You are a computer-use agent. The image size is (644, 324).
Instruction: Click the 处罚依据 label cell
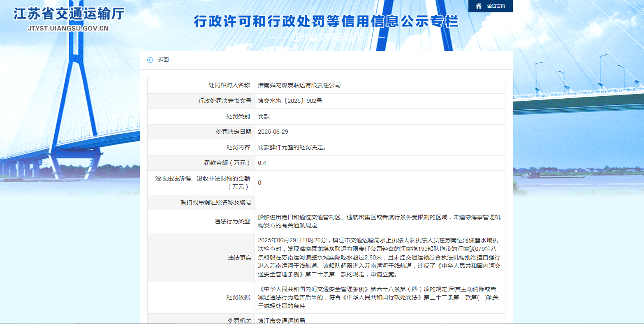pyautogui.click(x=201, y=298)
